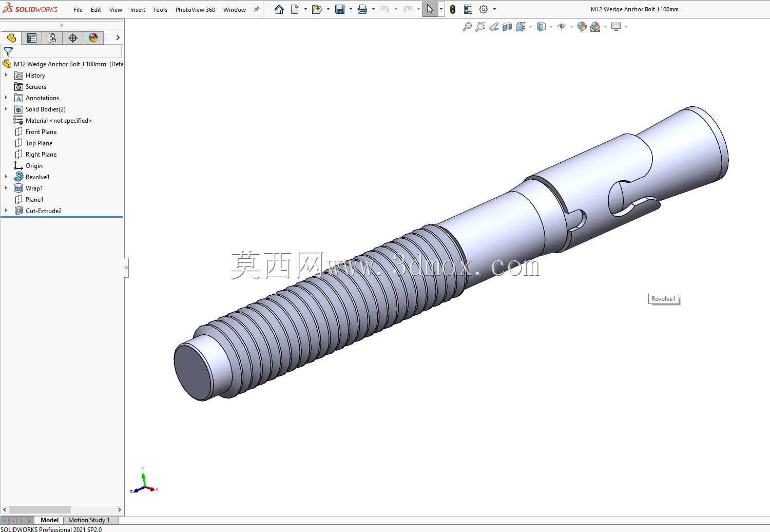Switch to ConfigurationManager tab

52,38
